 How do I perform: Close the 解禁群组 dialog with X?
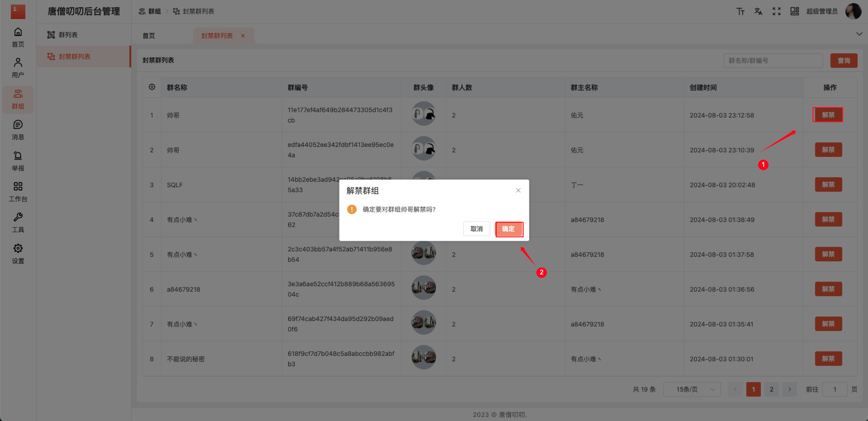click(518, 190)
